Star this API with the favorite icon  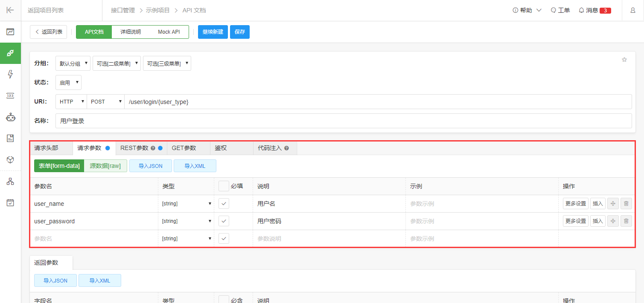624,60
